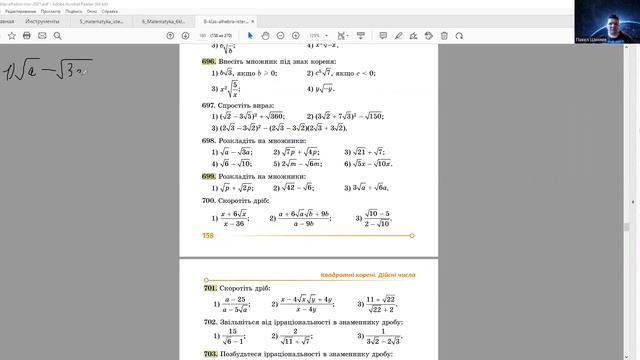The image size is (640, 360).
Task: Click the stamp tool icon
Action: [429, 36]
